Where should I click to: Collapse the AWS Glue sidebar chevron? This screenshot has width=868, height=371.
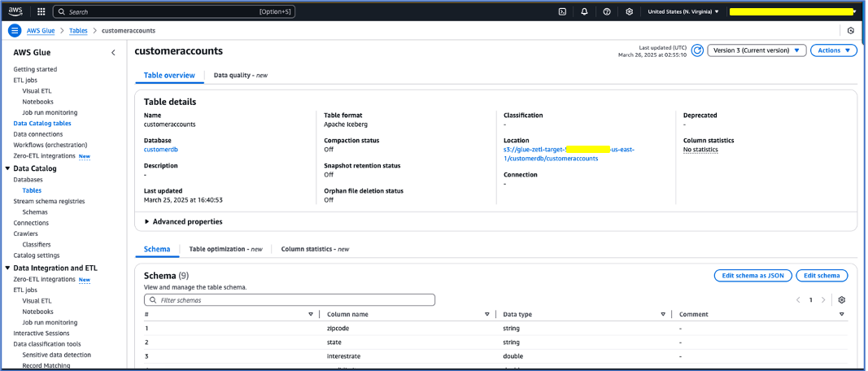pyautogui.click(x=113, y=53)
